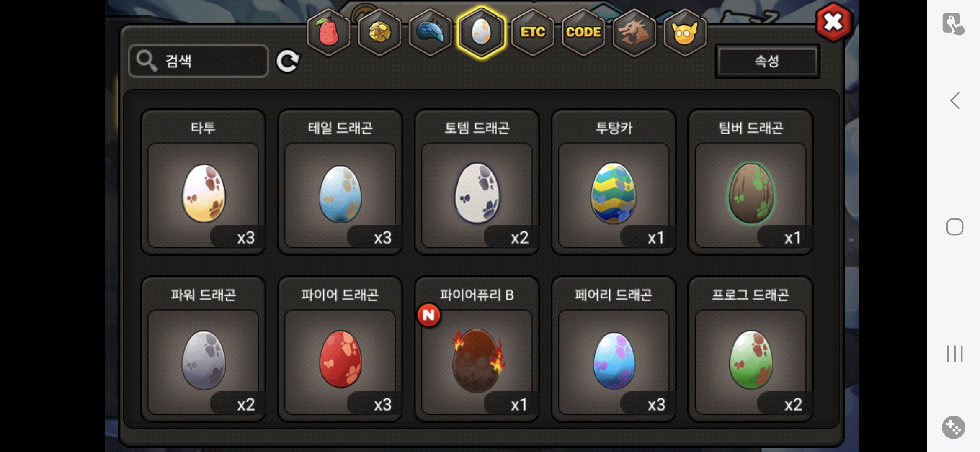Tap the Android back arrow
This screenshot has width=980, height=452.
click(955, 100)
